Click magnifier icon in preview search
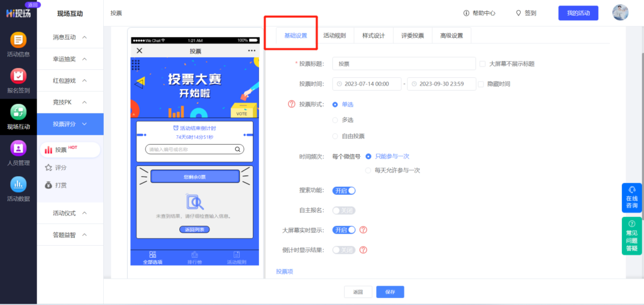 pyautogui.click(x=237, y=150)
